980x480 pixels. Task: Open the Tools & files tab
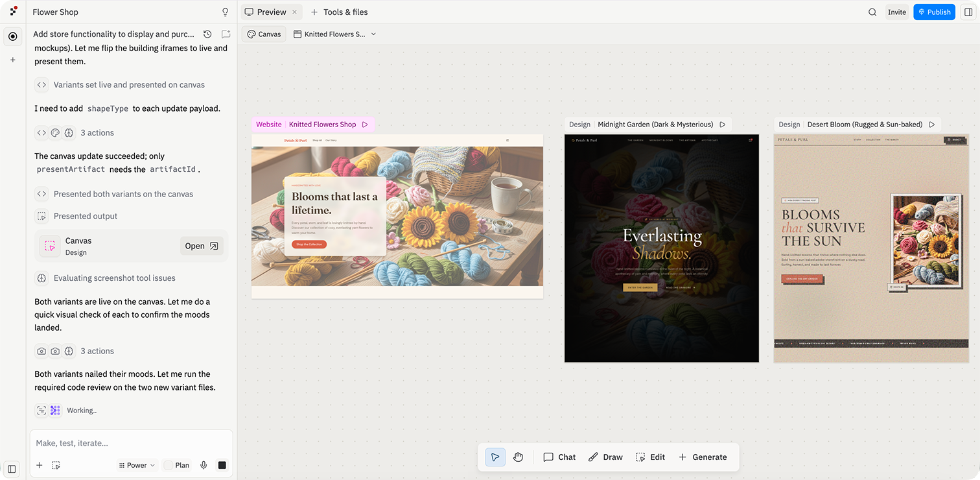tap(339, 12)
